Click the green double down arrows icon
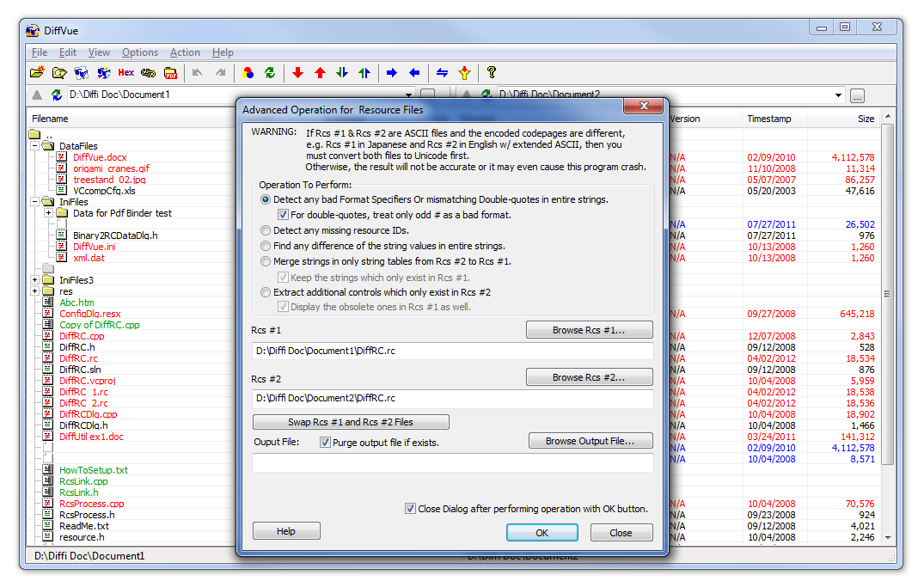The width and height of the screenshot is (924, 587). coord(342,72)
